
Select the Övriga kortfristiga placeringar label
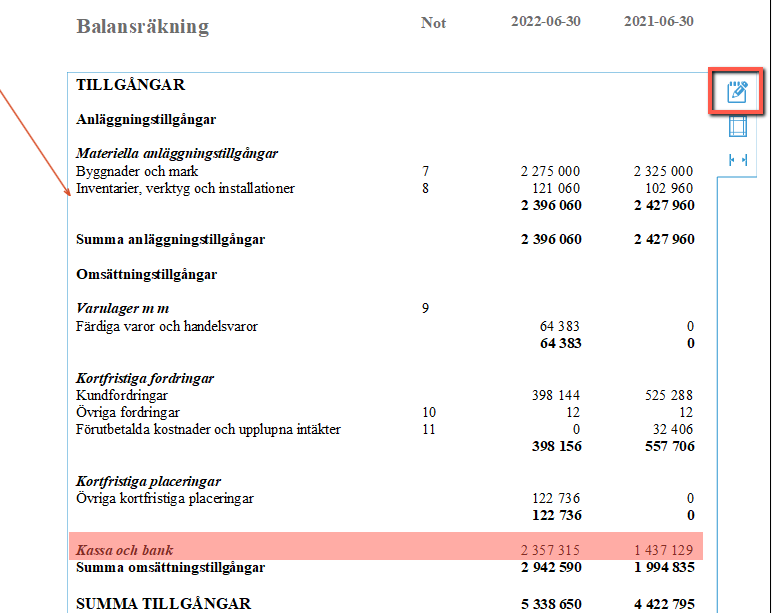tap(165, 498)
